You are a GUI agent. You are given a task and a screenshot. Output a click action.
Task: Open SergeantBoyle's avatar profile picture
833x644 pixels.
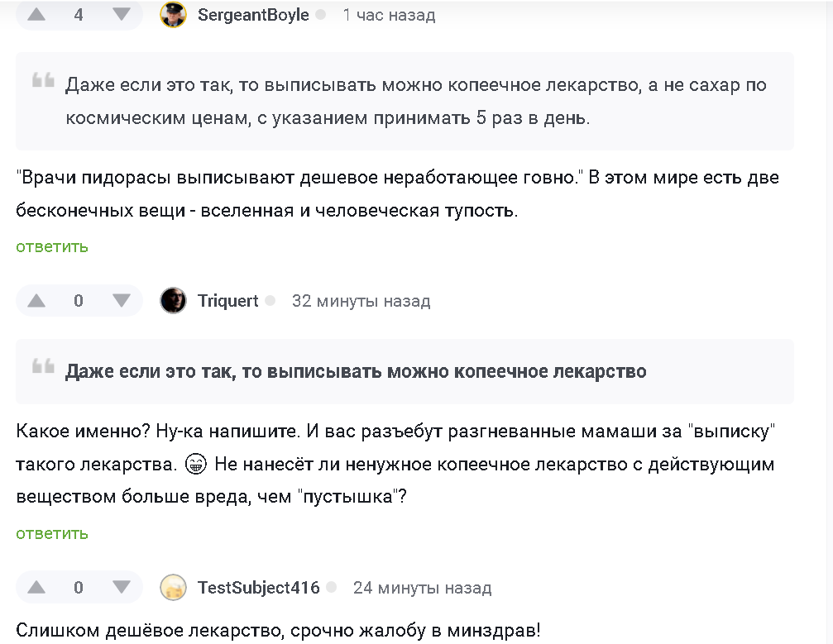173,14
